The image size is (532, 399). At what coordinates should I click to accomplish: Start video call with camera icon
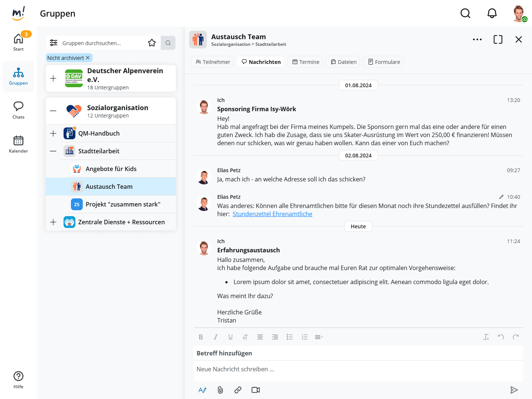coord(256,390)
